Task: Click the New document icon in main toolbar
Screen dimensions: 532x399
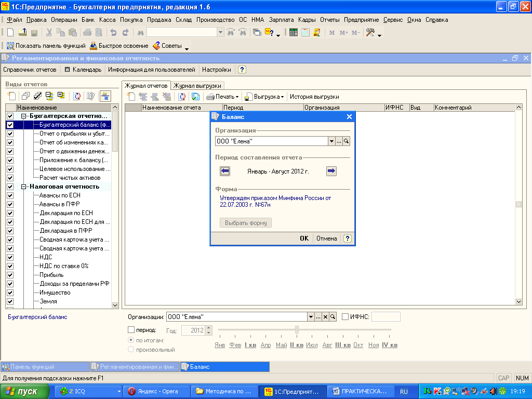Action: (10, 33)
